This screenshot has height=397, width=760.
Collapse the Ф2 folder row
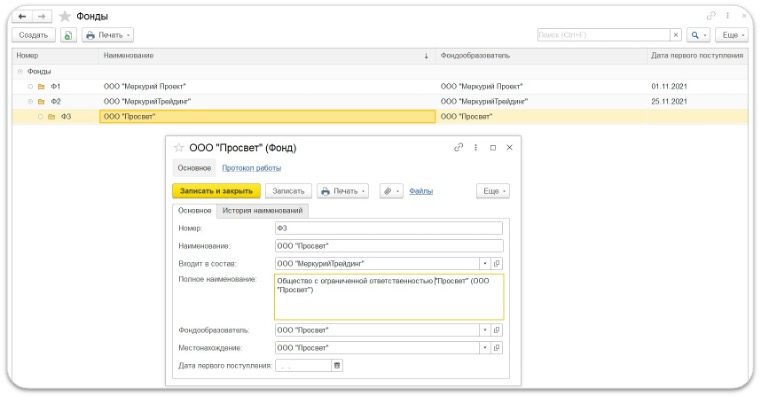(x=30, y=101)
